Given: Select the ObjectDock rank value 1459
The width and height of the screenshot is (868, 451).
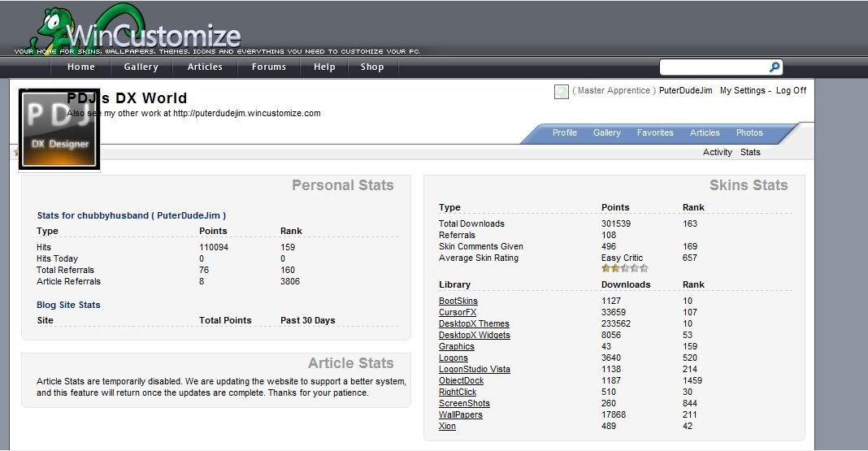Looking at the screenshot, I should coord(692,381).
